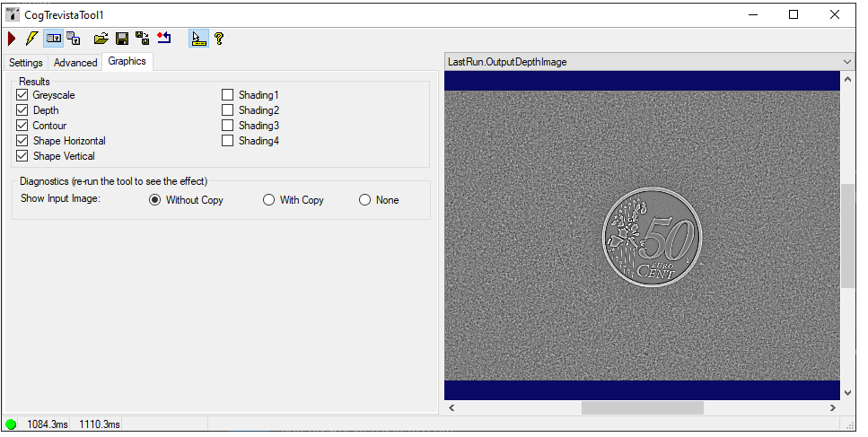Uncheck the Depth checkbox
The image size is (868, 437).
(22, 110)
